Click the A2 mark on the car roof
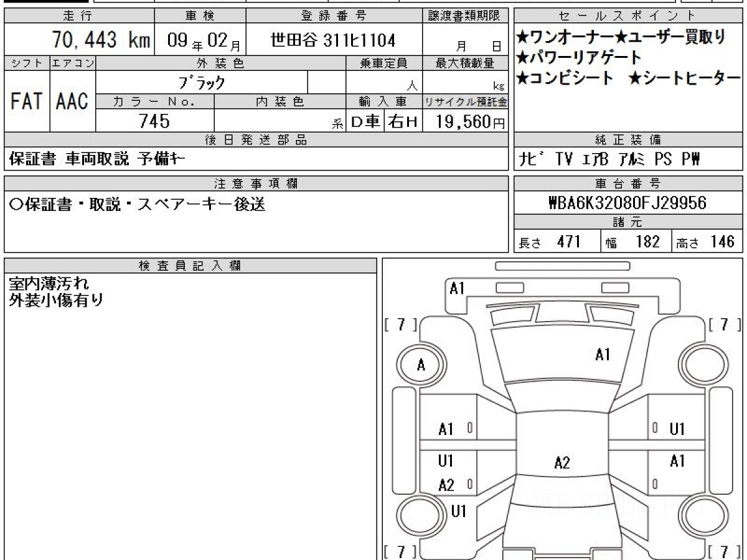This screenshot has width=747, height=560. pos(562,462)
